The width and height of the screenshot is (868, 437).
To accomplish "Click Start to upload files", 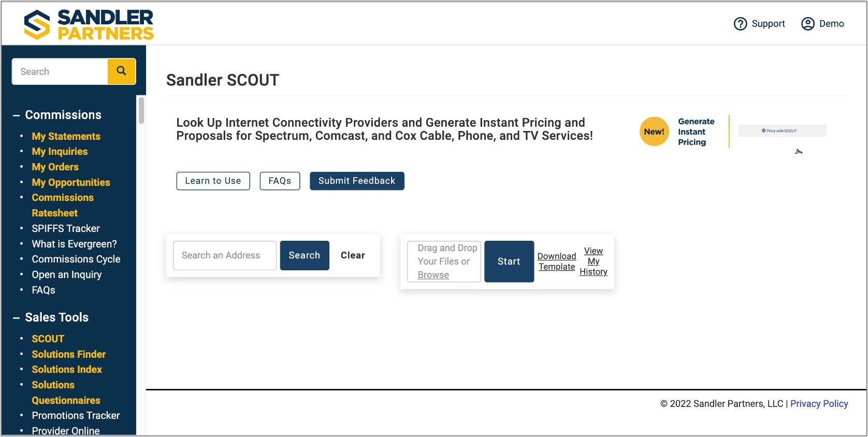I will [509, 261].
